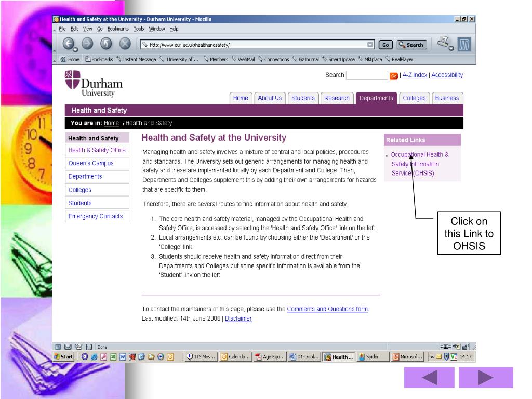Open the Edit menu
Viewport: 532px width, 399px height.
(74, 29)
